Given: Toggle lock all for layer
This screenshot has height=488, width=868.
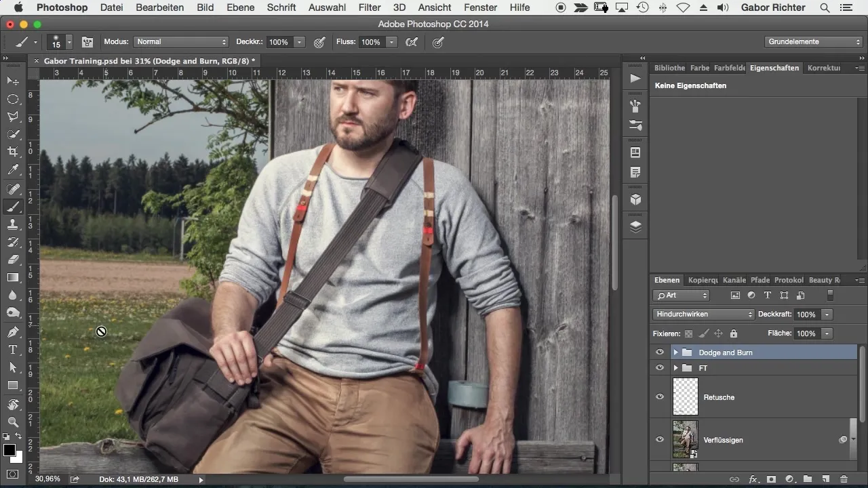Looking at the screenshot, I should tap(733, 333).
